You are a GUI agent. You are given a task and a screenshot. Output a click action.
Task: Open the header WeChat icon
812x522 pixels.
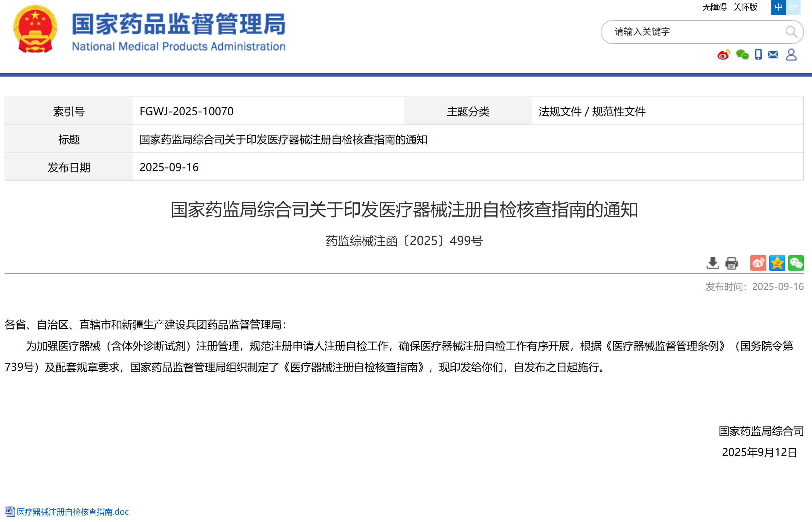742,55
